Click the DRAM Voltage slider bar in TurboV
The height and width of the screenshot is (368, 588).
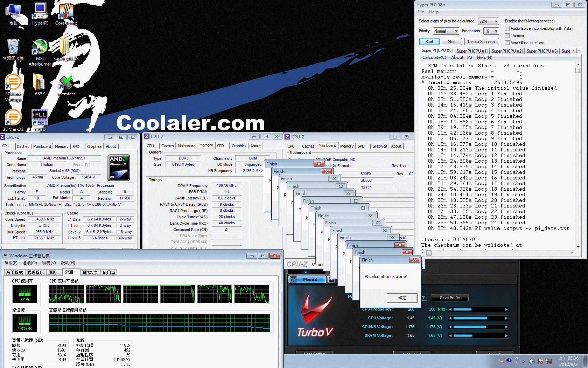click(478, 336)
